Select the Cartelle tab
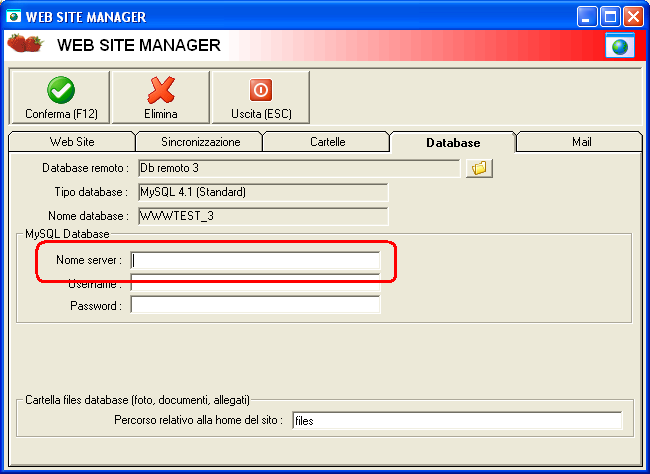 click(x=327, y=142)
